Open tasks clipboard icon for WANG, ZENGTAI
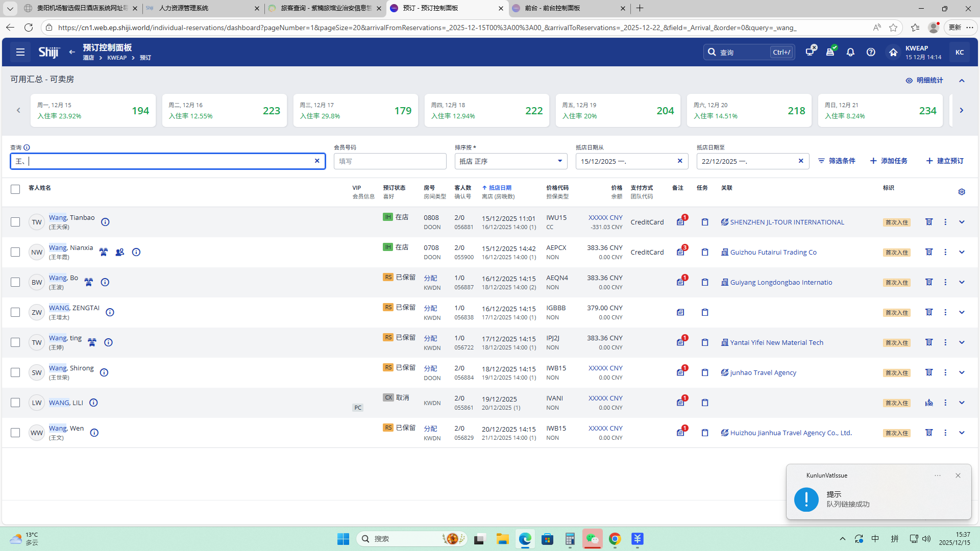The height and width of the screenshot is (551, 980). click(x=705, y=312)
